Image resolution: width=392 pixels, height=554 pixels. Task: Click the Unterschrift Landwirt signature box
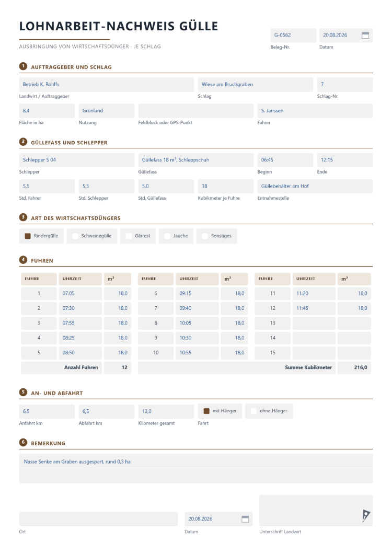point(316,511)
